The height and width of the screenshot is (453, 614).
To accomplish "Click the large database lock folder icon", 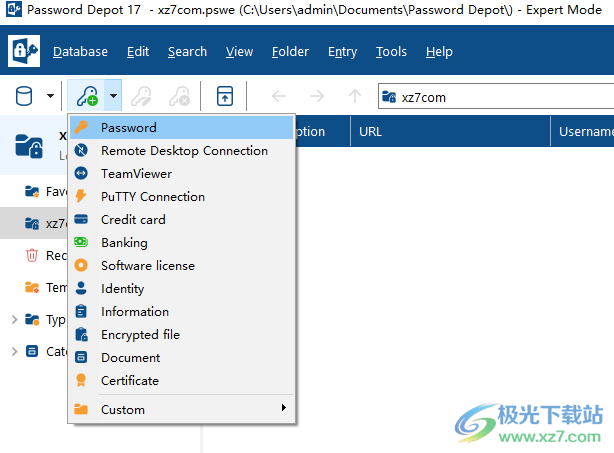I will (29, 146).
